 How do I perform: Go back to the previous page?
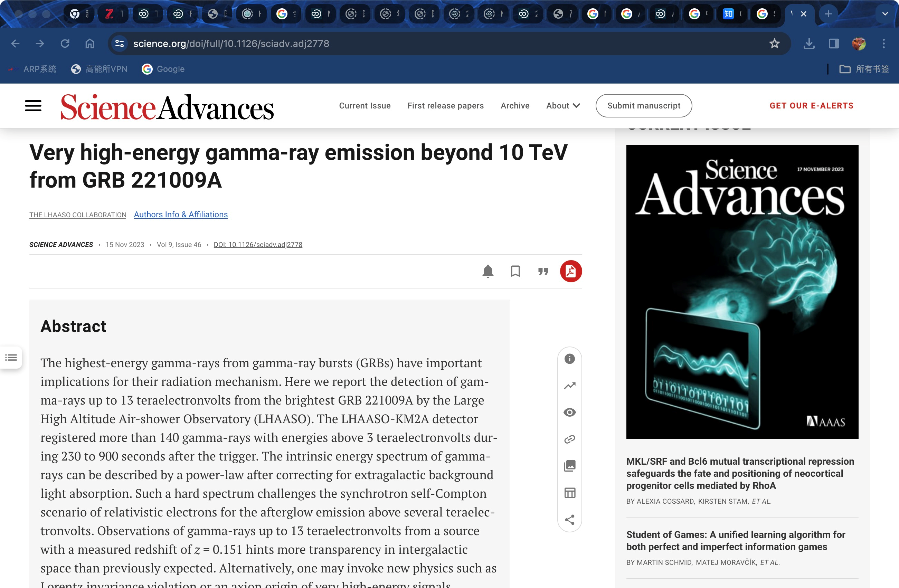click(x=15, y=44)
